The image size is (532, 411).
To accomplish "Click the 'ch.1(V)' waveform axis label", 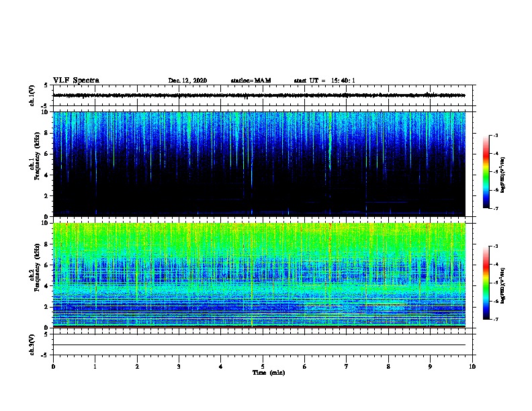I will coord(32,95).
